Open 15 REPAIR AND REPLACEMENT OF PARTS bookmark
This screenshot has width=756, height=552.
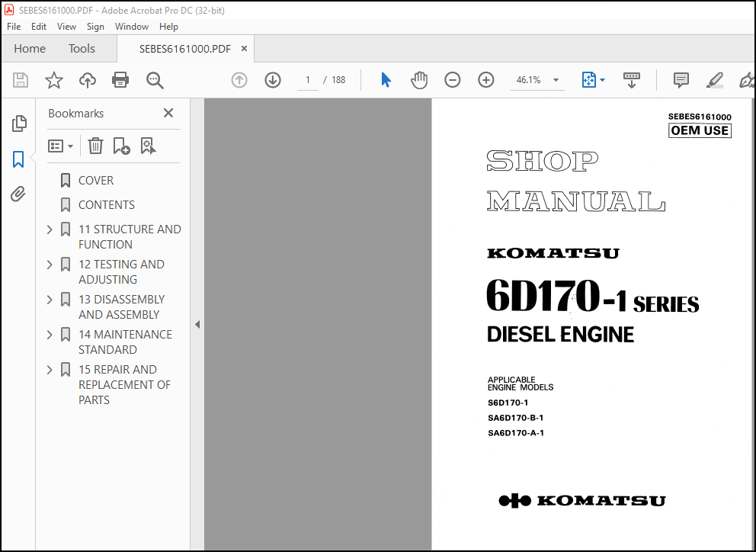click(124, 384)
